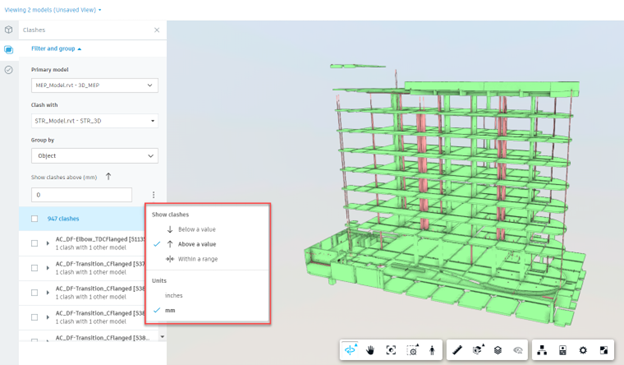Click the Fit to view tool
This screenshot has width=624, height=365.
click(x=391, y=350)
